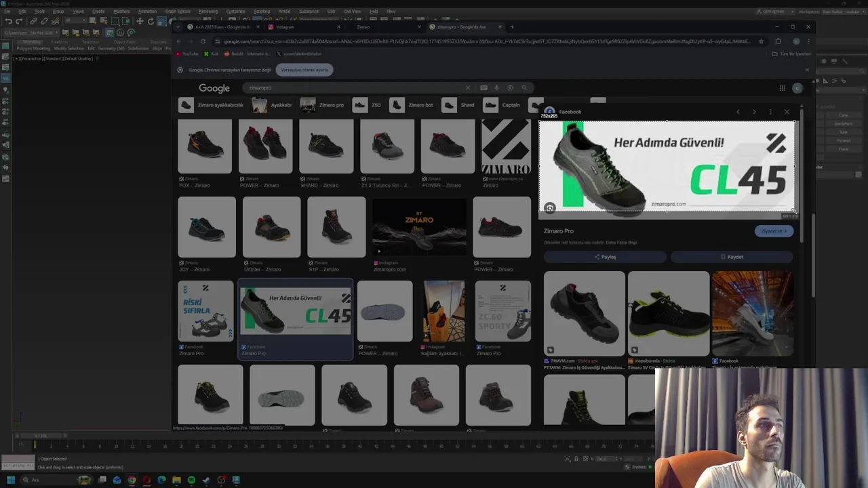Open the Rendering menu
Image resolution: width=868 pixels, height=488 pixels.
coord(208,12)
